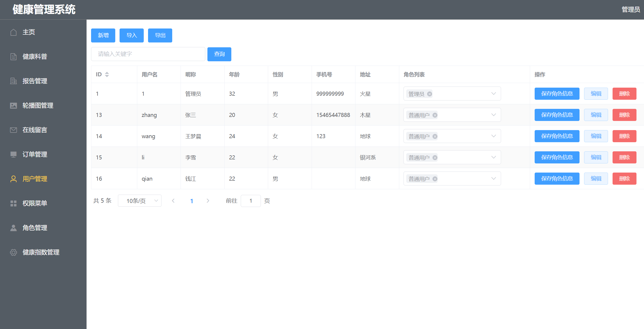Expand role dropdown for qian row

pyautogui.click(x=494, y=178)
